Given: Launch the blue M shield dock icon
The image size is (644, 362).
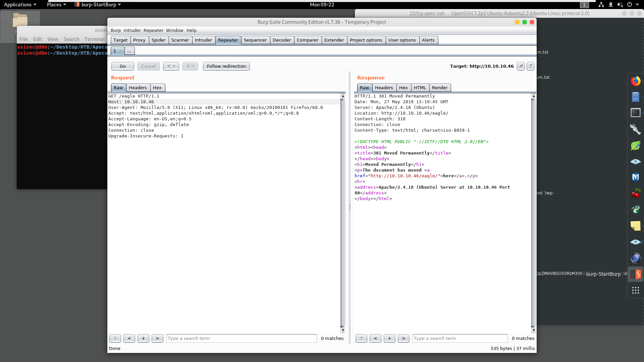Looking at the screenshot, I should 635,177.
